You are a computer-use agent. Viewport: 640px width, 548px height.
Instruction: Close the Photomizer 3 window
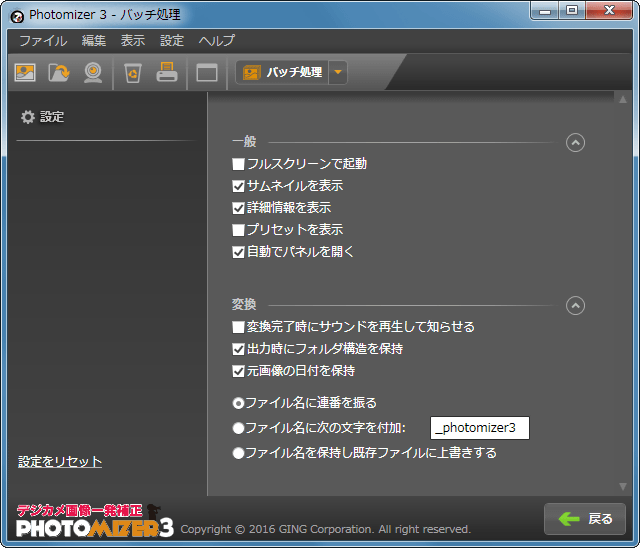click(x=609, y=11)
